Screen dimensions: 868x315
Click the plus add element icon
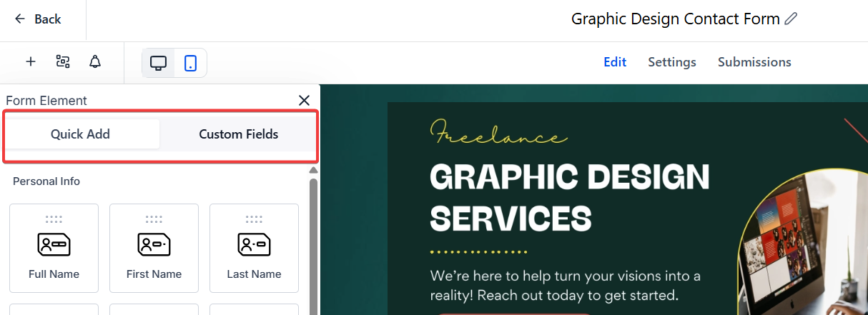click(31, 62)
